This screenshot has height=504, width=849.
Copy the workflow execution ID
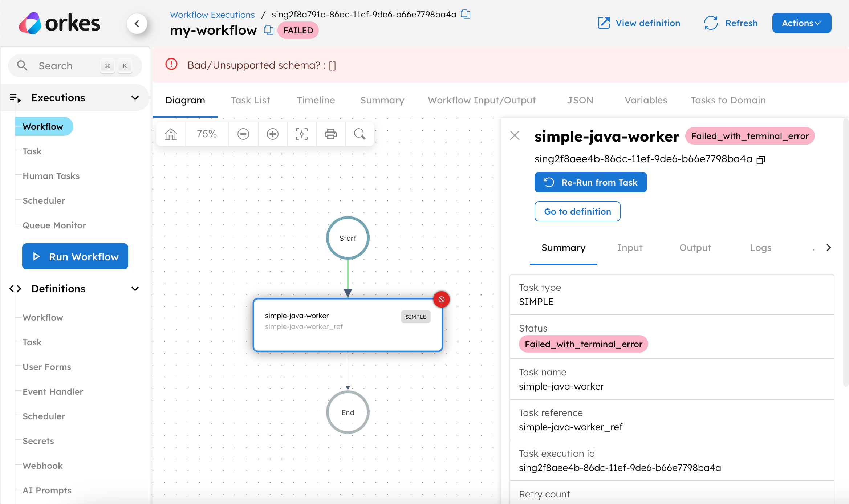pyautogui.click(x=466, y=14)
